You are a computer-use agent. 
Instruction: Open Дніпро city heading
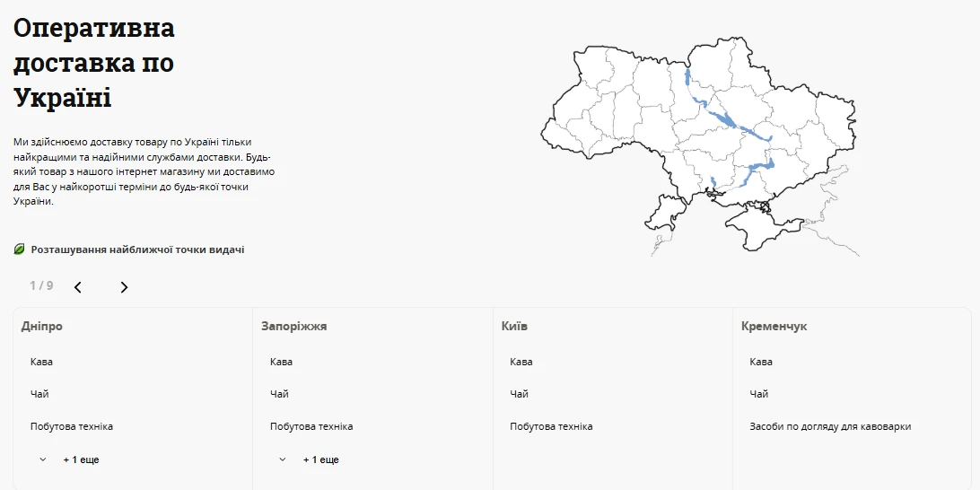pos(42,327)
